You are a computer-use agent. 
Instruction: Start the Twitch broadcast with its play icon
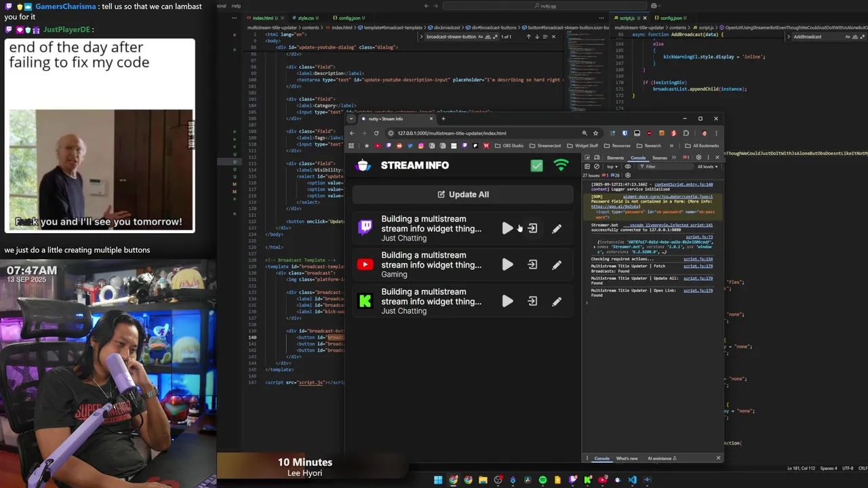tap(508, 228)
